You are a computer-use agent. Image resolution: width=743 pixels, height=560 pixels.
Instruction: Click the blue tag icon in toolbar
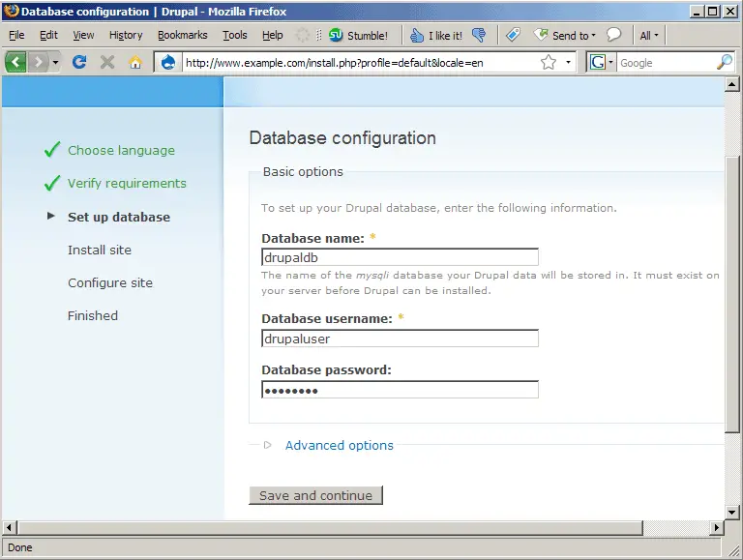coord(513,35)
